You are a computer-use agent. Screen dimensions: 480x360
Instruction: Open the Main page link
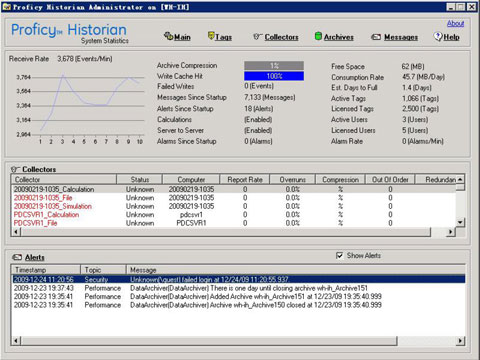pyautogui.click(x=182, y=37)
